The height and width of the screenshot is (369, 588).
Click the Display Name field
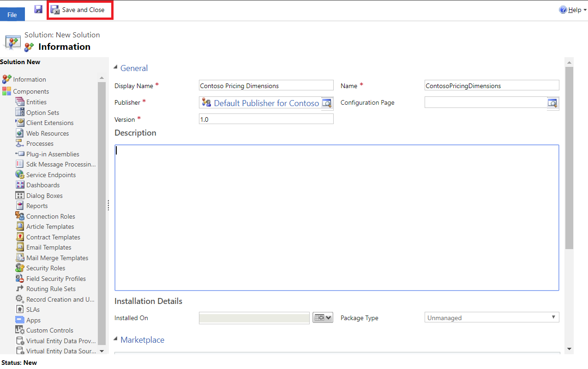(266, 85)
